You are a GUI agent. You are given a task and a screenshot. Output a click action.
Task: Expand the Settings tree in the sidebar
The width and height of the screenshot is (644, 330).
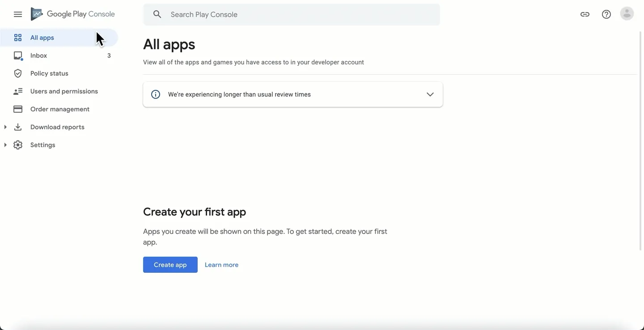tap(5, 145)
